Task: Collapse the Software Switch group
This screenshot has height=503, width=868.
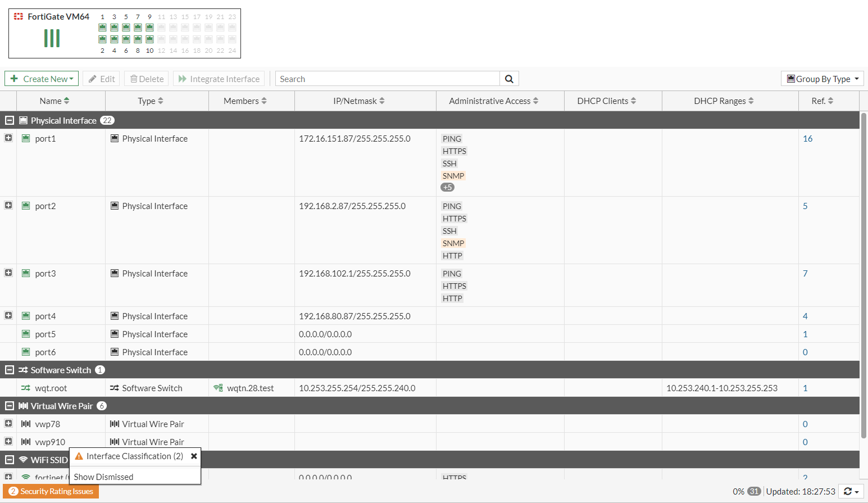Action: (x=10, y=370)
